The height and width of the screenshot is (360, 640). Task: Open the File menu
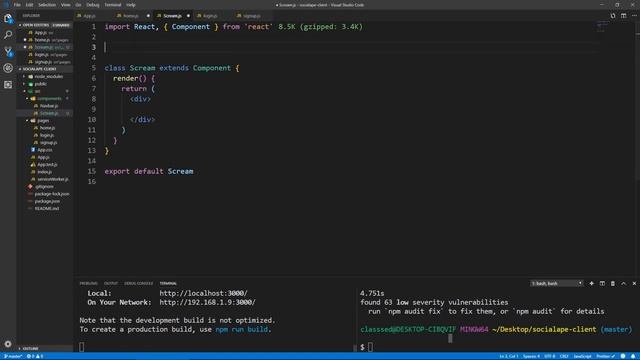coord(17,5)
